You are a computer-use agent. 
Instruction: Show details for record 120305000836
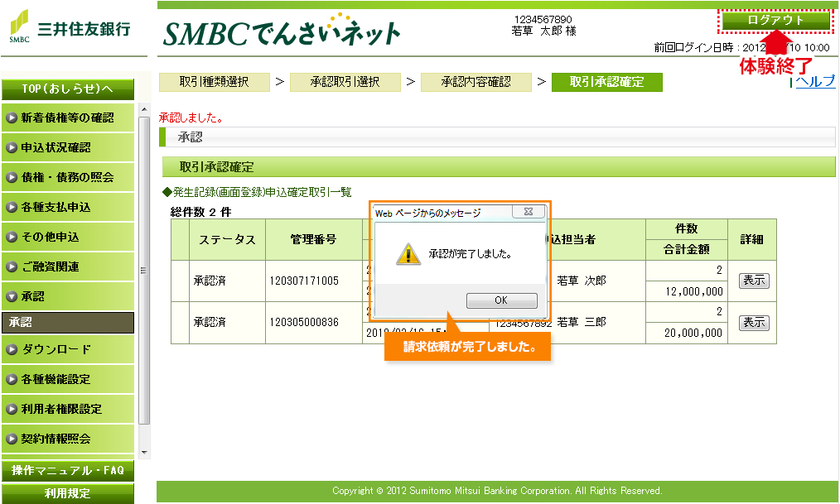click(x=754, y=322)
